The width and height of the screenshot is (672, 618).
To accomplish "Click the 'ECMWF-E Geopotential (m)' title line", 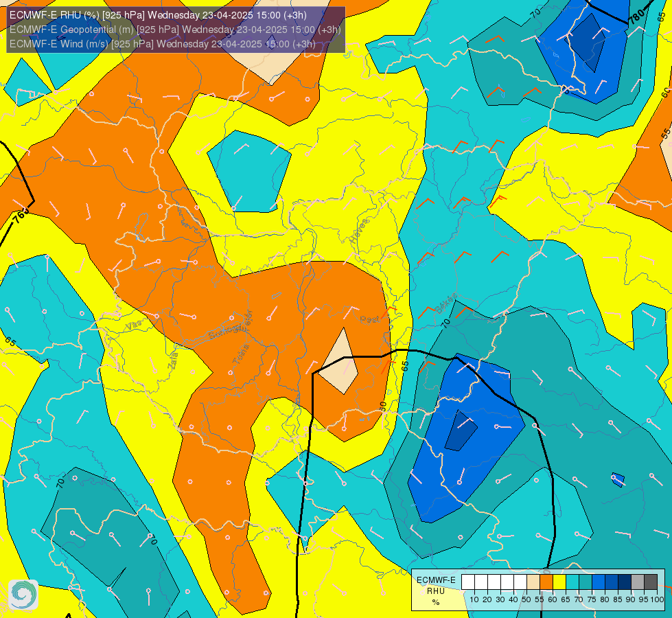I will click(175, 30).
